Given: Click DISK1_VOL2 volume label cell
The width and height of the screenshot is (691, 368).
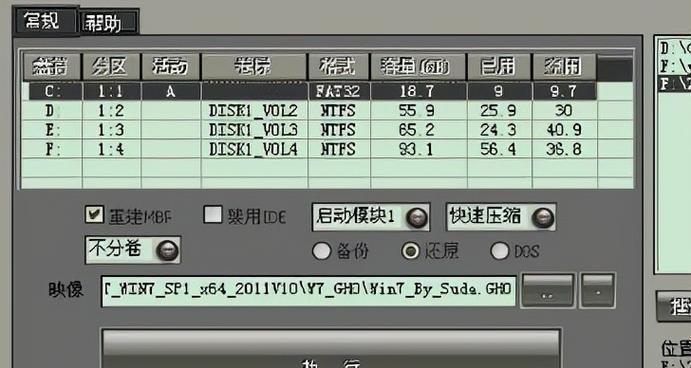Looking at the screenshot, I should pyautogui.click(x=254, y=110).
